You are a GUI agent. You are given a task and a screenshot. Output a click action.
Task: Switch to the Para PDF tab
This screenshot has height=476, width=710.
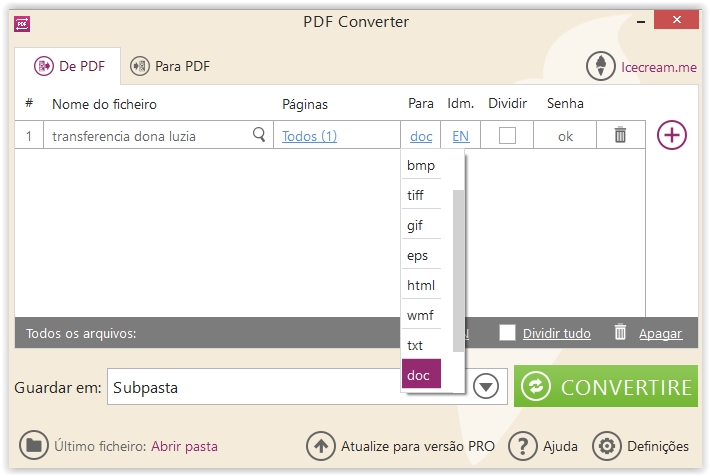coord(170,66)
